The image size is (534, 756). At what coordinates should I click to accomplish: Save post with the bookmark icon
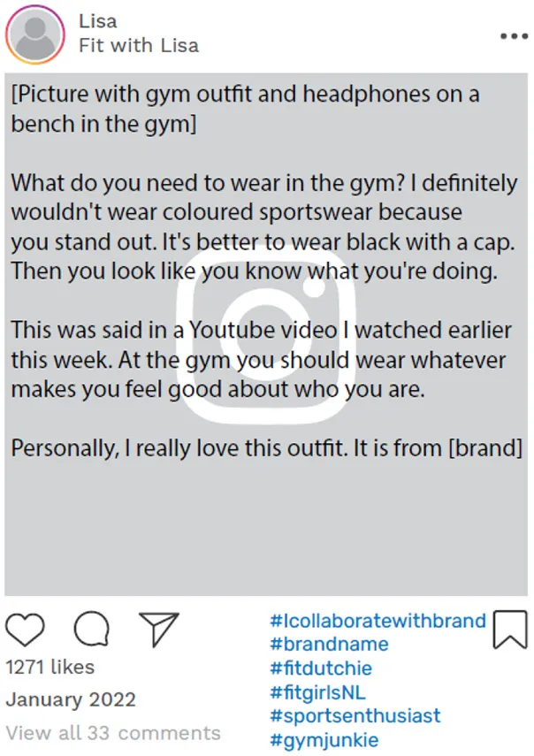[x=510, y=629]
